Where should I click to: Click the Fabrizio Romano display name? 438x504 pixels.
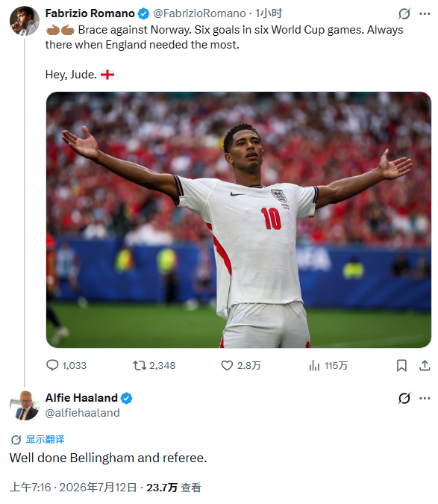tap(90, 13)
